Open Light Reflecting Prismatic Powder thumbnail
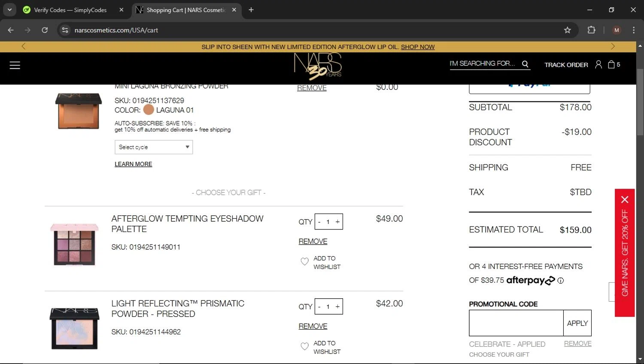The width and height of the screenshot is (644, 364). click(74, 328)
